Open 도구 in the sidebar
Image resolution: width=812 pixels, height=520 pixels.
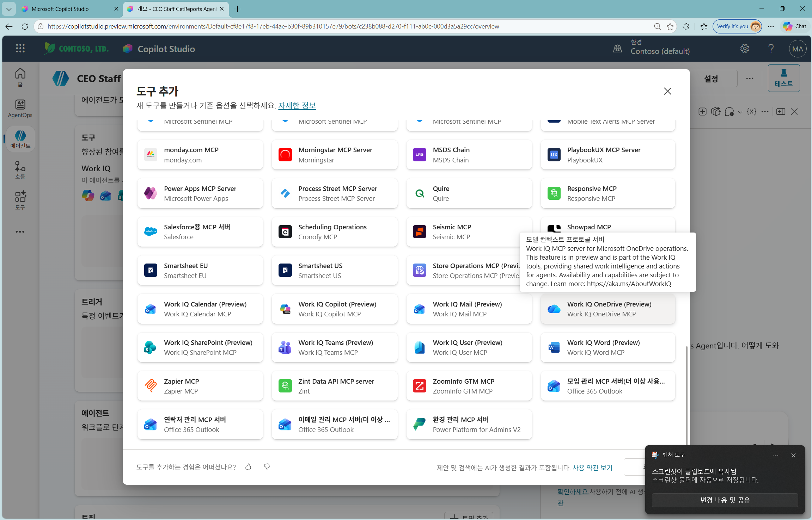[x=20, y=201]
